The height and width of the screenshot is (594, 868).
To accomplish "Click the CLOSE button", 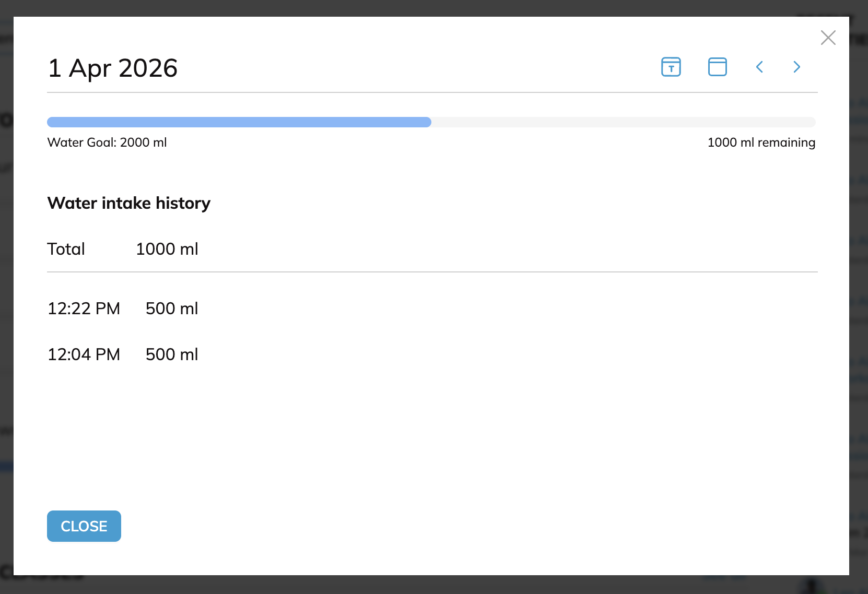I will [84, 526].
